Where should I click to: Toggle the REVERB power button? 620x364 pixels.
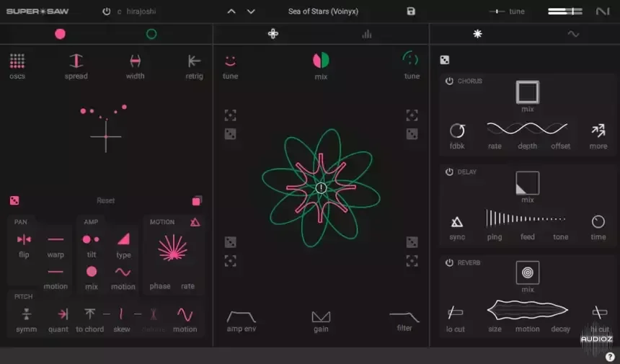[x=449, y=263]
